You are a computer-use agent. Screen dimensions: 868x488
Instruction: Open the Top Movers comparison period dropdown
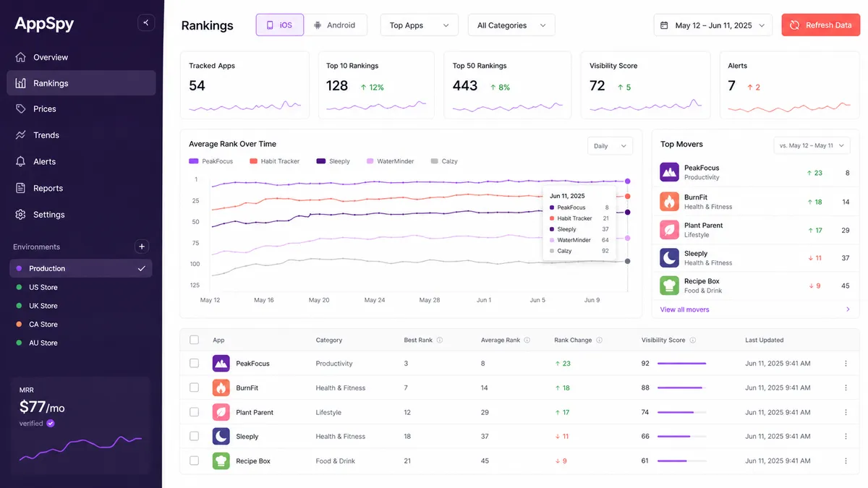point(813,145)
